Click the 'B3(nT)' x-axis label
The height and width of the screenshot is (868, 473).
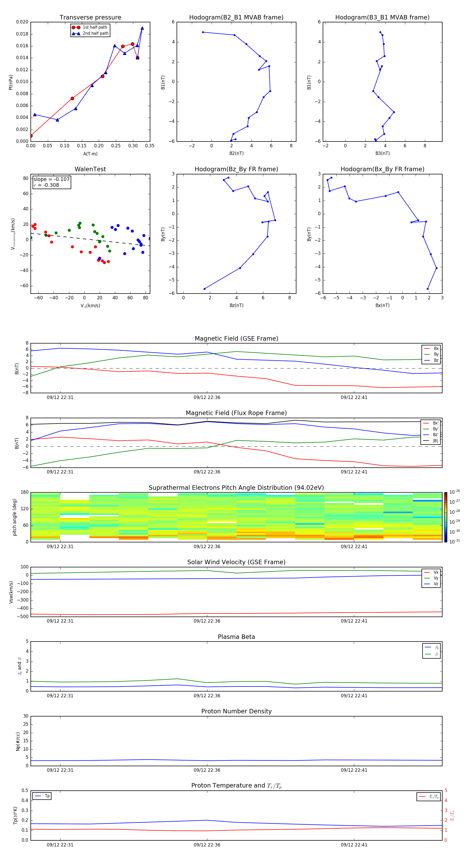382,154
